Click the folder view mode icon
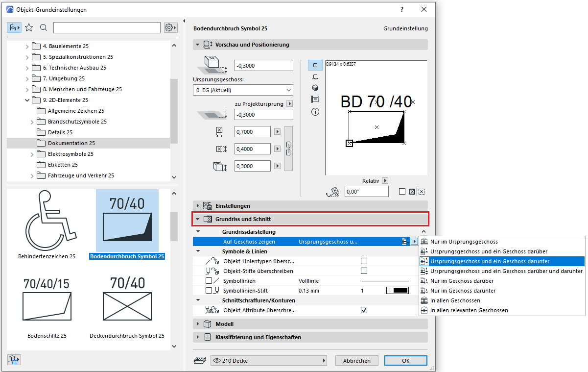588x372 pixels. [x=14, y=27]
